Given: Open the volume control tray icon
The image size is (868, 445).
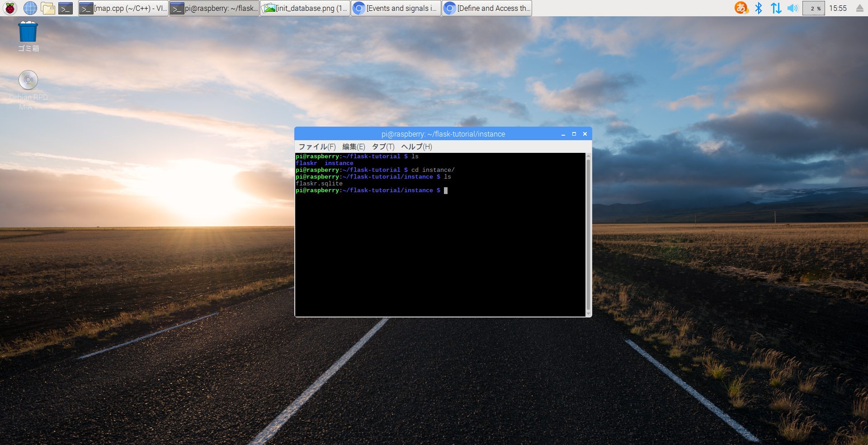Looking at the screenshot, I should [x=793, y=8].
